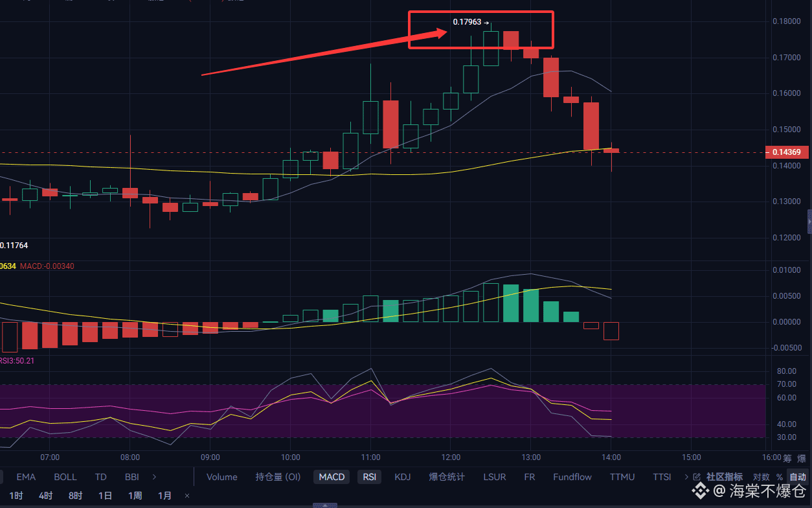Click the 0.12000 price axis label

tap(786, 237)
